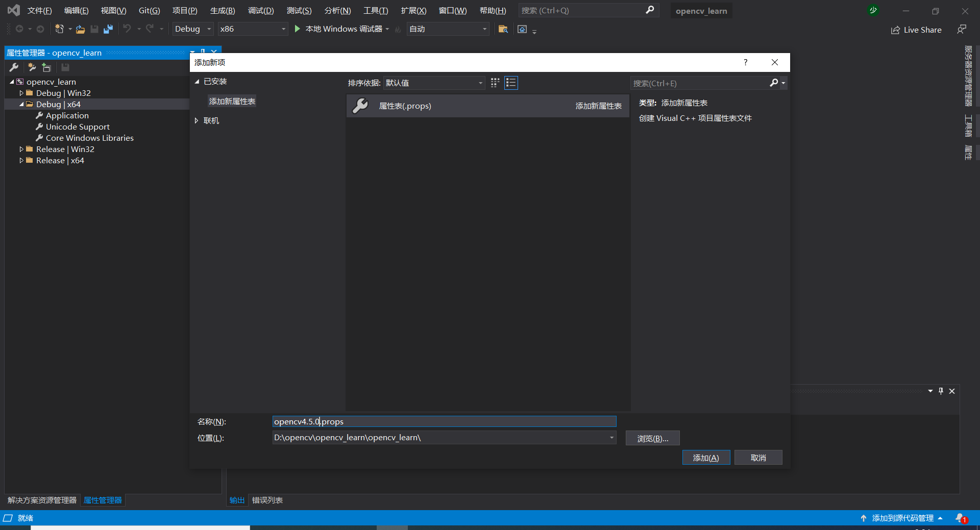Click the search magnifier in the Quick Launch box

point(649,10)
